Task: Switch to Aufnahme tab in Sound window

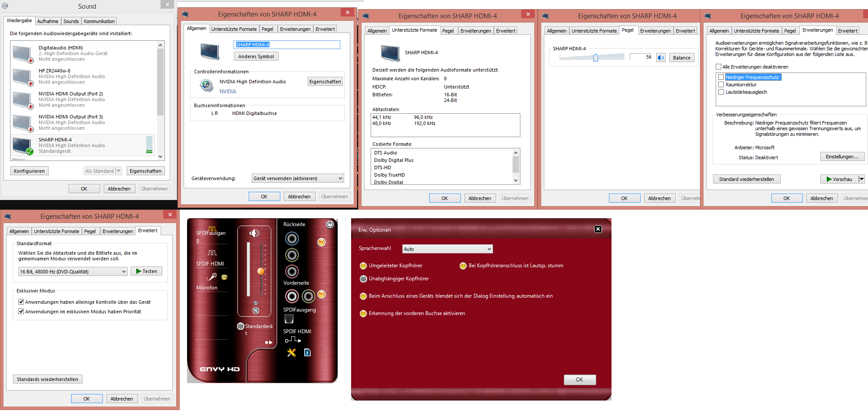Action: (x=48, y=21)
